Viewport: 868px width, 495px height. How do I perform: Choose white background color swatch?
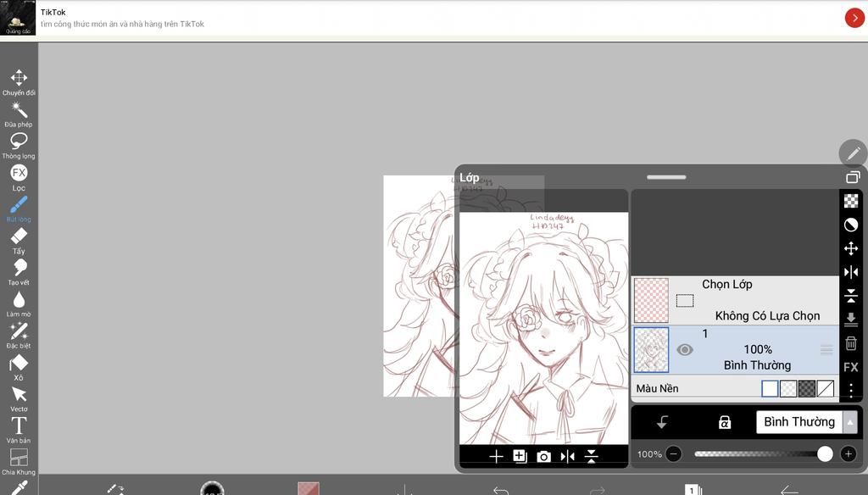[x=770, y=389]
